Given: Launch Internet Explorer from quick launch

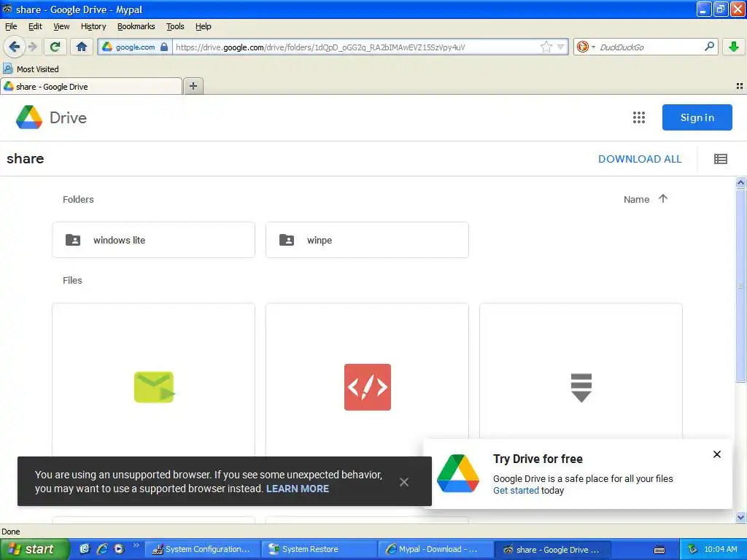Looking at the screenshot, I should (x=102, y=549).
